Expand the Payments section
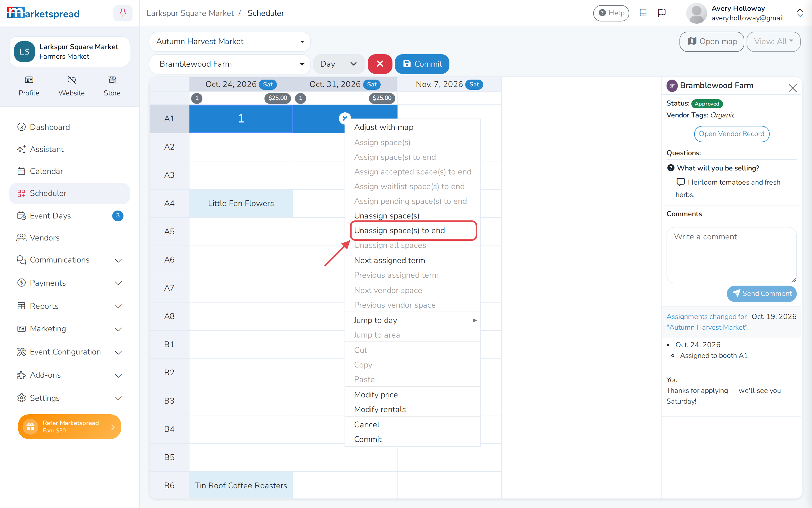Image resolution: width=812 pixels, height=508 pixels. (x=69, y=283)
